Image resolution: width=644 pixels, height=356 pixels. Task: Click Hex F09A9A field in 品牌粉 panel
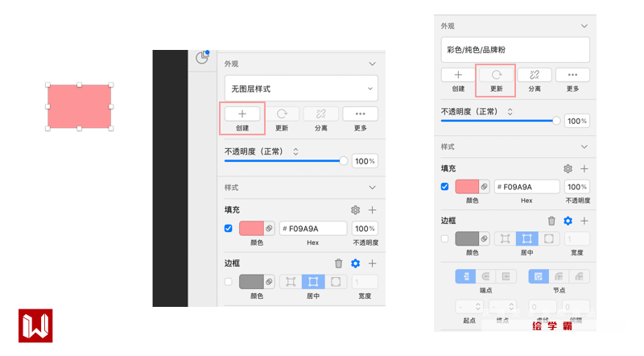tap(527, 187)
